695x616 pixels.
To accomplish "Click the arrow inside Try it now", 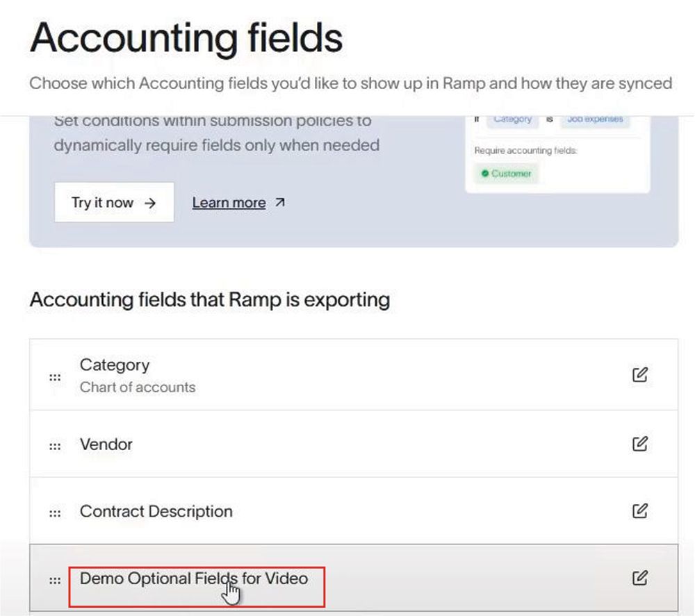I will pos(150,203).
